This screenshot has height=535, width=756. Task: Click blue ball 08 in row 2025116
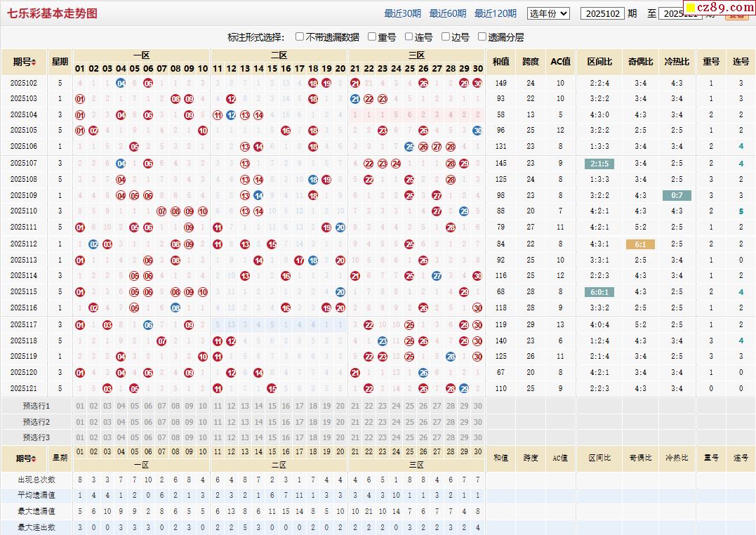click(x=175, y=308)
